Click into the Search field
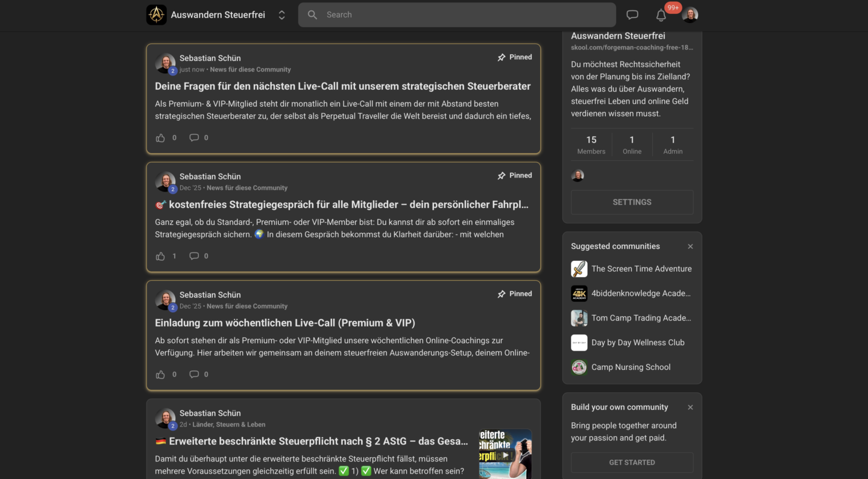 (x=458, y=15)
